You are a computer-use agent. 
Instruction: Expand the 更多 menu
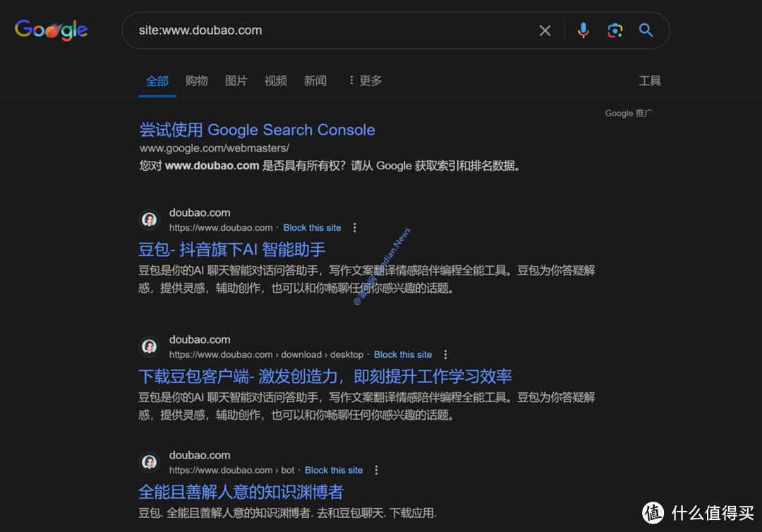pyautogui.click(x=365, y=80)
